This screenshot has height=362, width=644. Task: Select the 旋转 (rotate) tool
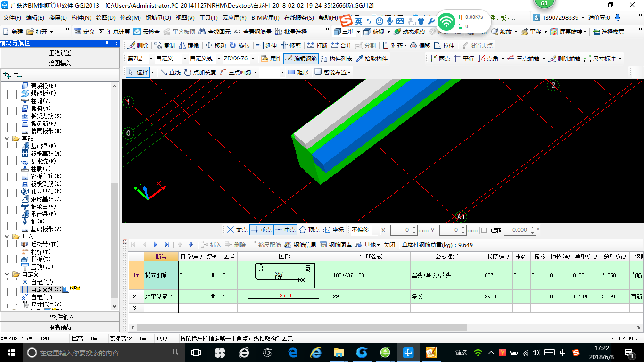click(x=239, y=46)
